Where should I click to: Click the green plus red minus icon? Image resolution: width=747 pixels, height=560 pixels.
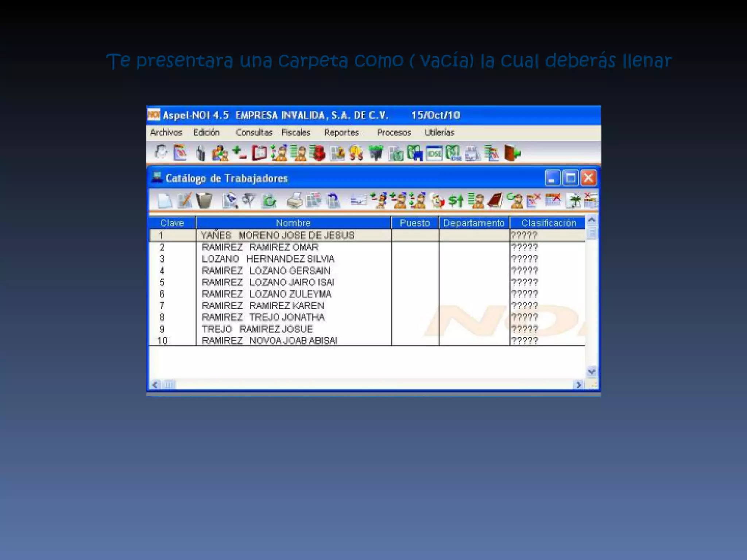pos(239,153)
